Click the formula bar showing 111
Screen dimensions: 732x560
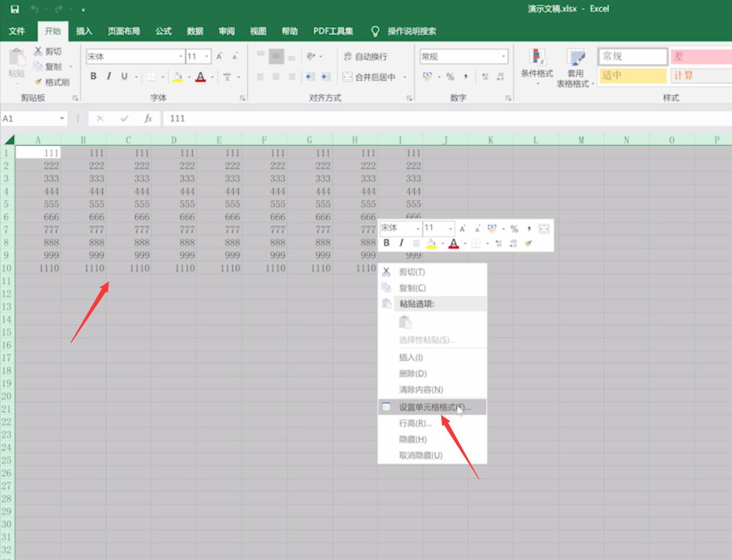tap(447, 119)
